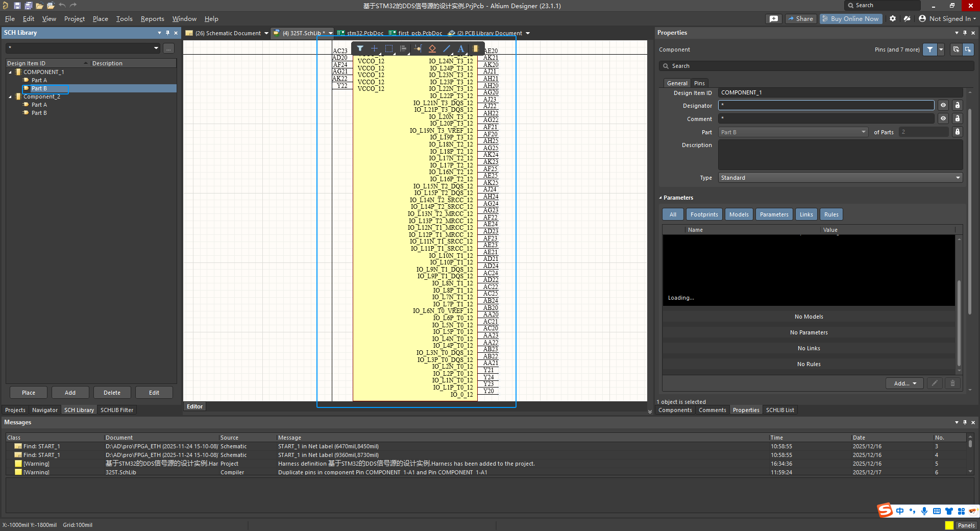Image resolution: width=980 pixels, height=531 pixels.
Task: Click the delete parameter trash icon
Action: (x=952, y=383)
